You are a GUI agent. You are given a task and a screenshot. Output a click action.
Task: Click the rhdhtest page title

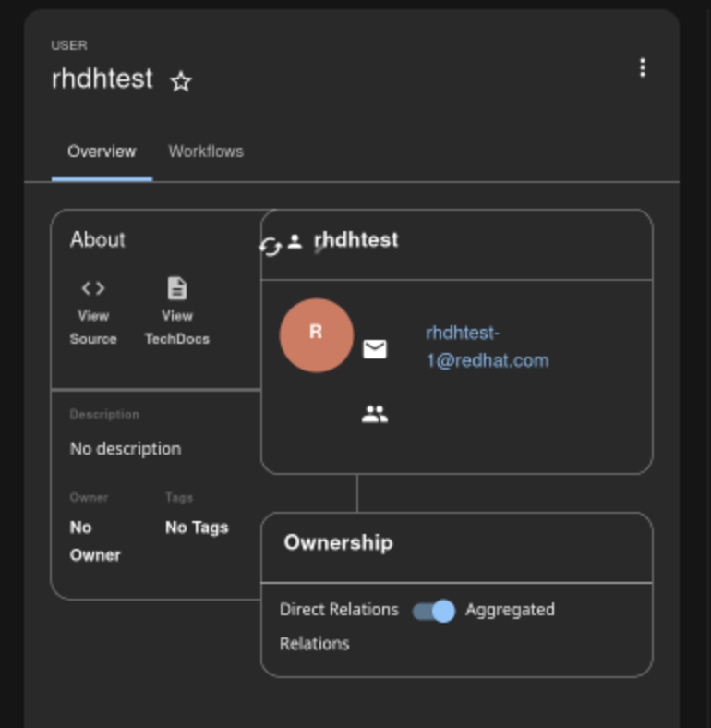(x=102, y=79)
